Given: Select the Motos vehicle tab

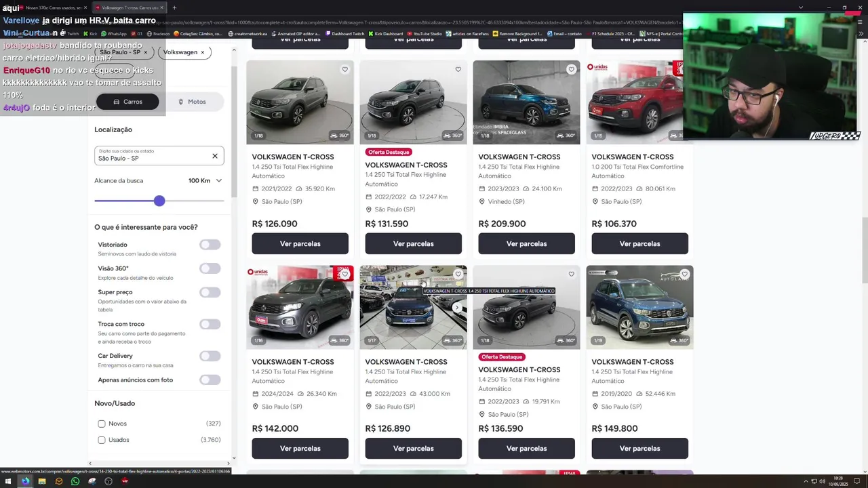Looking at the screenshot, I should [192, 102].
